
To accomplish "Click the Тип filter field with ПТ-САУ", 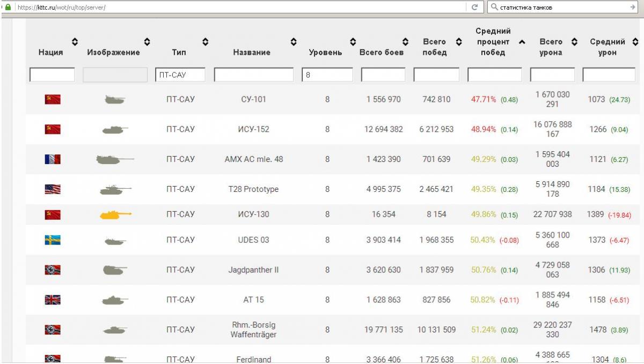I will (x=180, y=75).
